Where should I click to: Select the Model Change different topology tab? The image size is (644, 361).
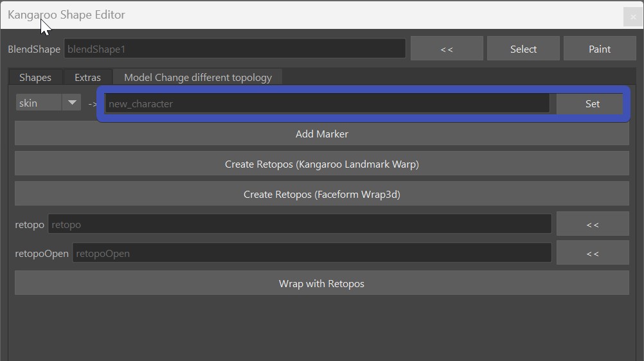pos(197,77)
